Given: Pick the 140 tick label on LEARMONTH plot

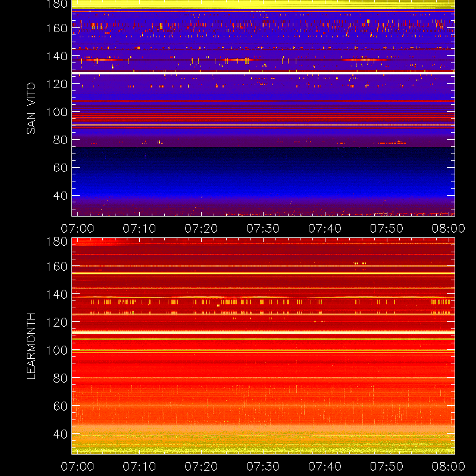Looking at the screenshot, I should (57, 294).
